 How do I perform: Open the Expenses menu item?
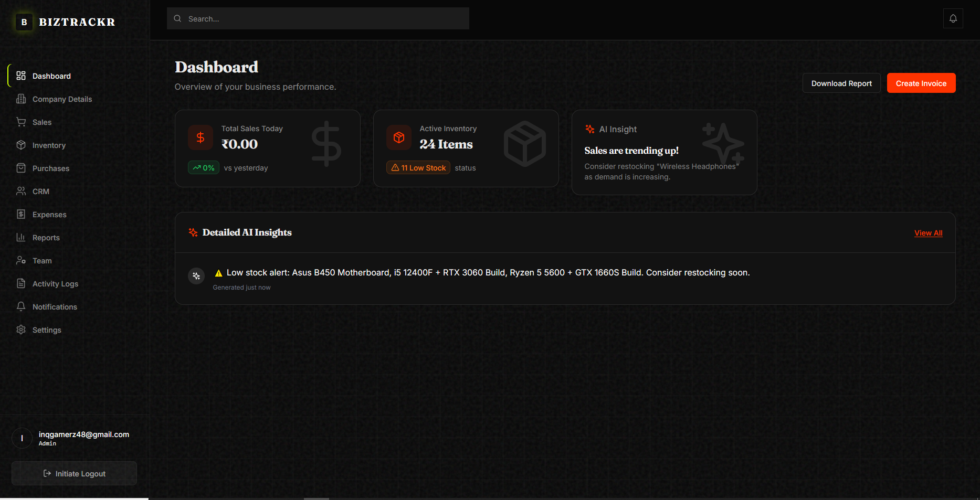click(49, 215)
